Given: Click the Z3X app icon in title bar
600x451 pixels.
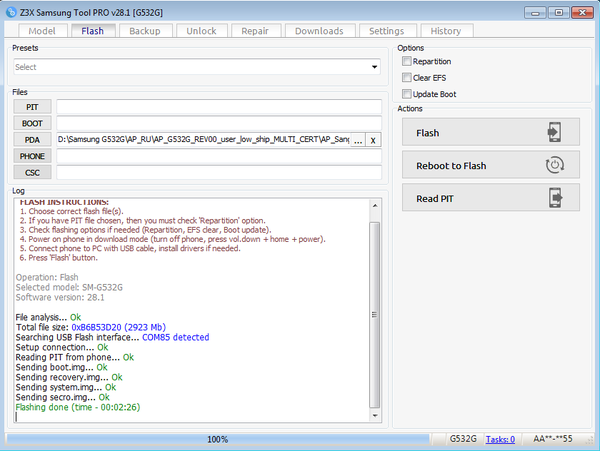Looking at the screenshot, I should point(11,11).
